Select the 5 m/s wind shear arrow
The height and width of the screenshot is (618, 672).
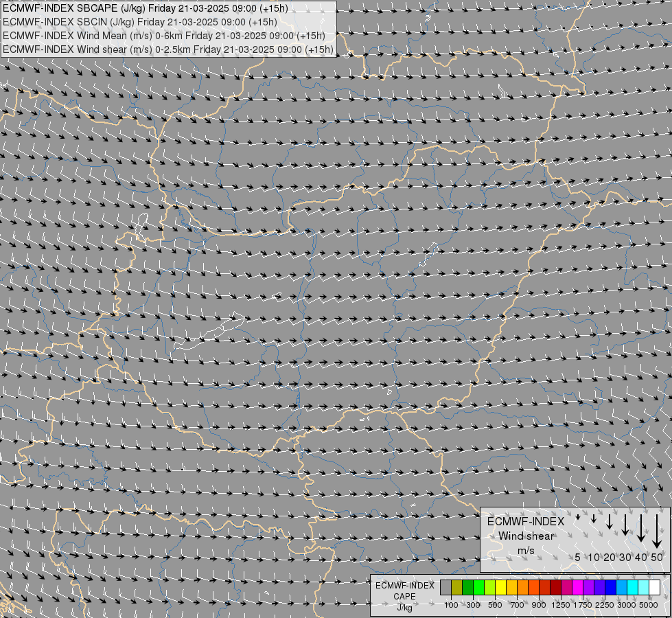578,517
